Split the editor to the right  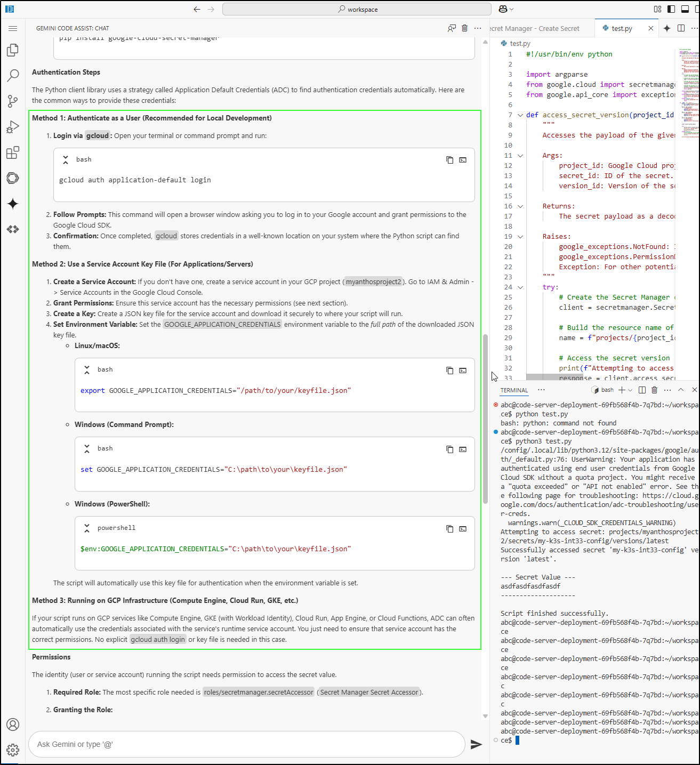681,28
